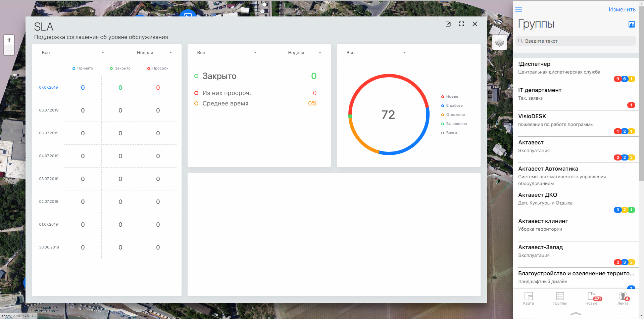644x319 pixels.
Task: Switch to the Карта tab
Action: pos(529,298)
